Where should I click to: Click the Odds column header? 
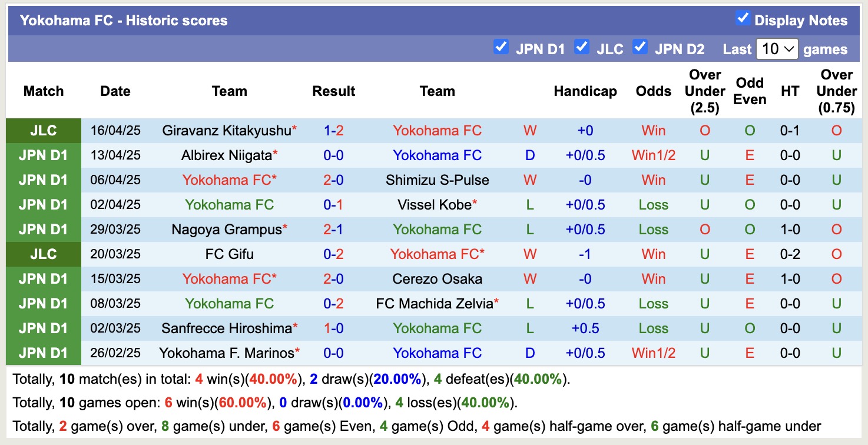pos(653,91)
